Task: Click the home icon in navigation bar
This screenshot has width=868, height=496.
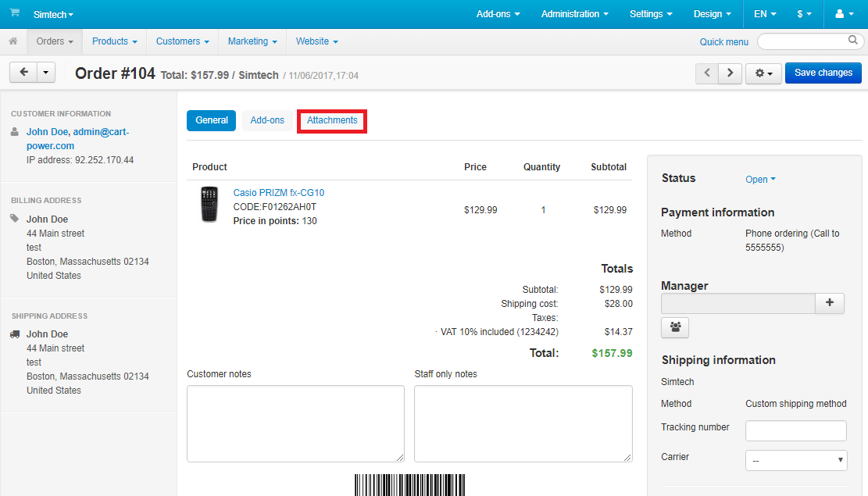Action: tap(13, 41)
